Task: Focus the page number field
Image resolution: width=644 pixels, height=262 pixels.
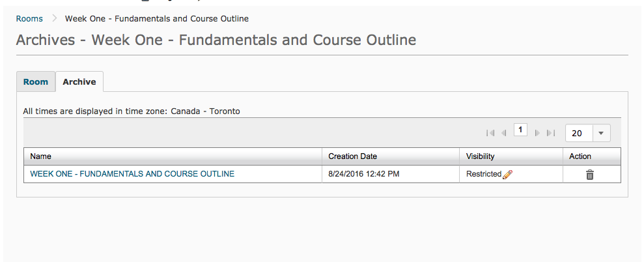Action: pyautogui.click(x=520, y=130)
